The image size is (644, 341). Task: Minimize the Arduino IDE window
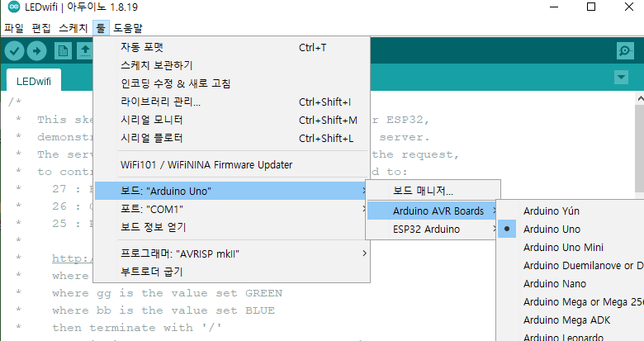click(554, 7)
